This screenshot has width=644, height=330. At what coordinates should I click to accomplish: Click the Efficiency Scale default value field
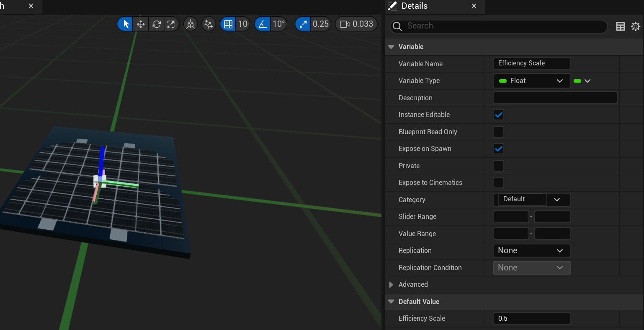tap(532, 319)
